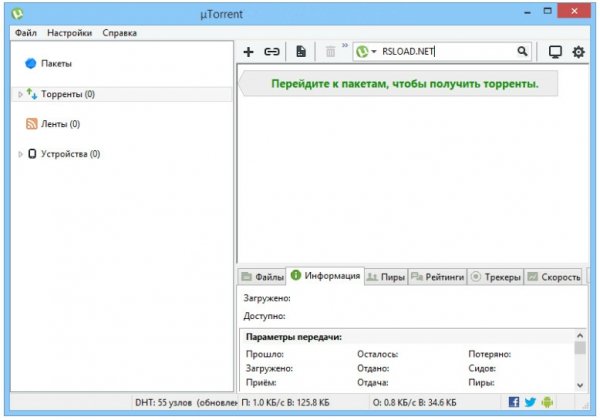Image resolution: width=600 pixels, height=420 pixels.
Task: Switch to the Трекеры tab
Action: [496, 277]
